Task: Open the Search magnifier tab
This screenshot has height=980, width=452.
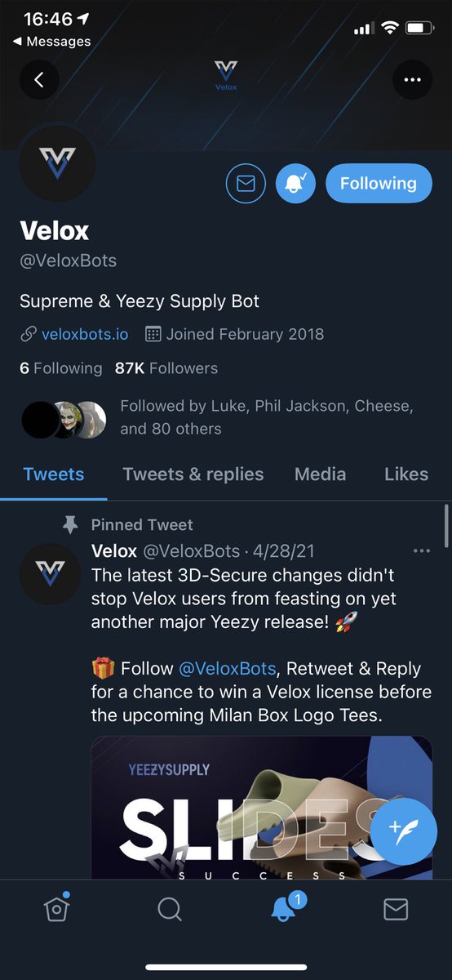Action: click(170, 909)
